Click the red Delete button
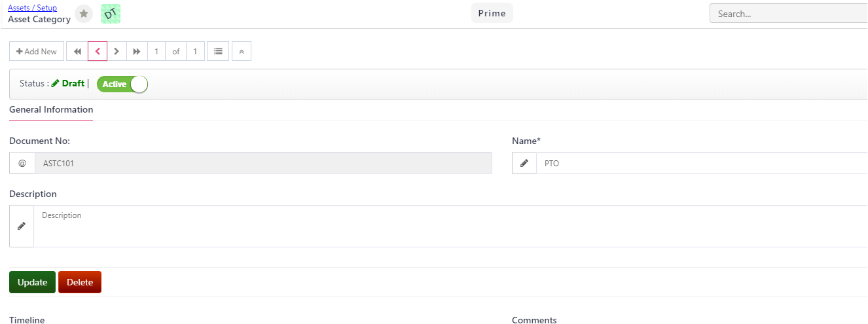This screenshot has width=868, height=324. (80, 282)
